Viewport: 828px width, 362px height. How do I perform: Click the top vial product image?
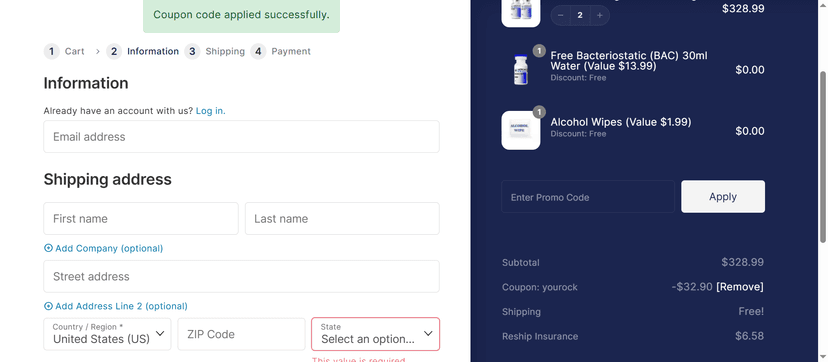pyautogui.click(x=521, y=12)
